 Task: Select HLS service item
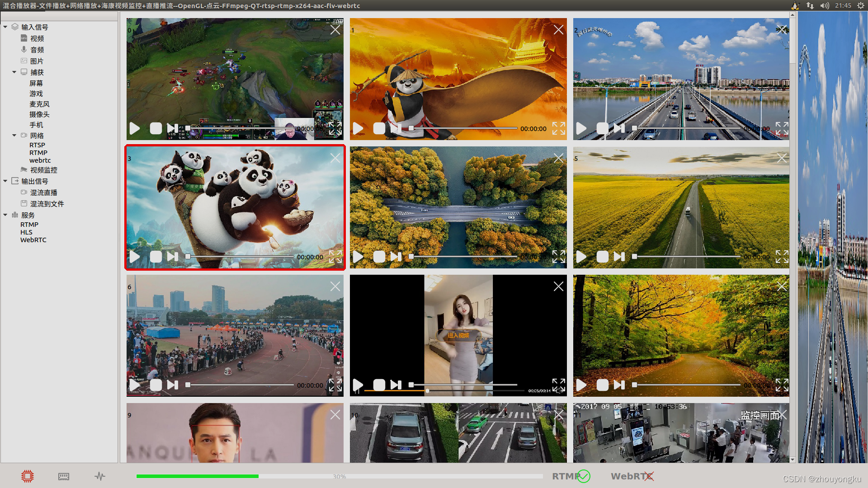(26, 232)
